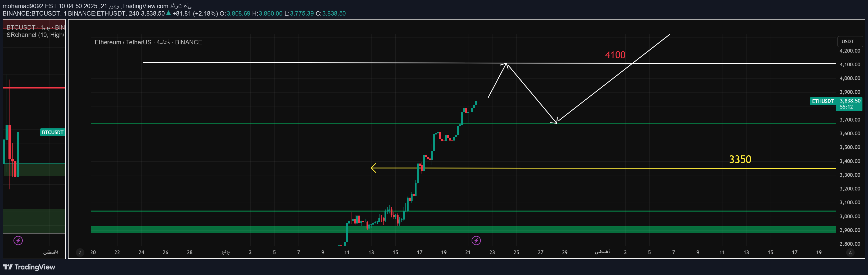
Task: Click date 23 on the time axis
Action: pos(492,253)
